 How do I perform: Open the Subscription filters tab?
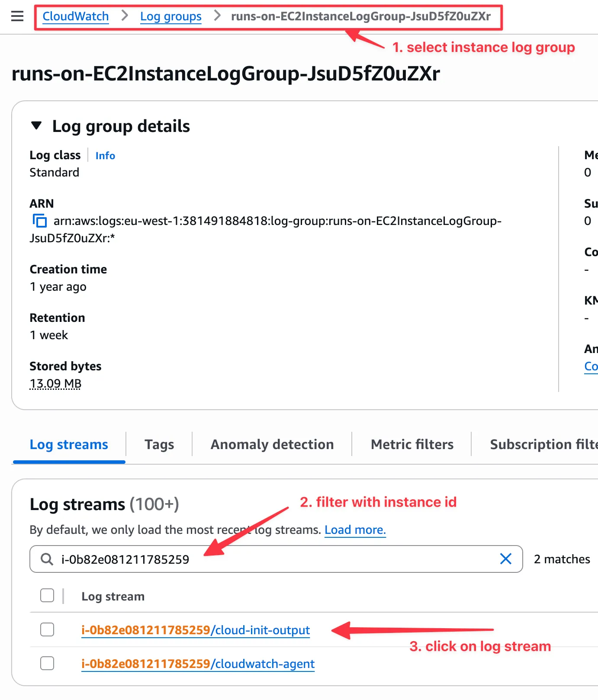543,444
